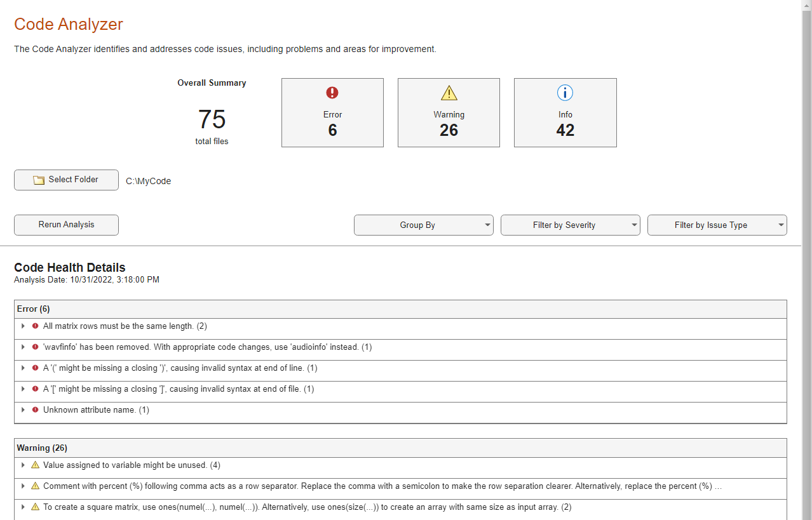The height and width of the screenshot is (520, 812).
Task: Open the Group By dropdown
Action: pyautogui.click(x=423, y=225)
